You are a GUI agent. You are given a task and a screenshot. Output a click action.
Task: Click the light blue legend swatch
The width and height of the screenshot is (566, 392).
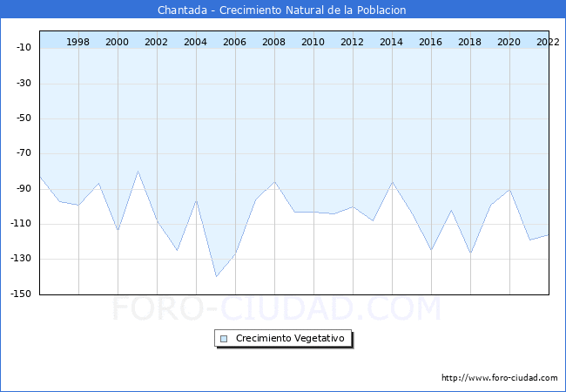click(x=224, y=339)
